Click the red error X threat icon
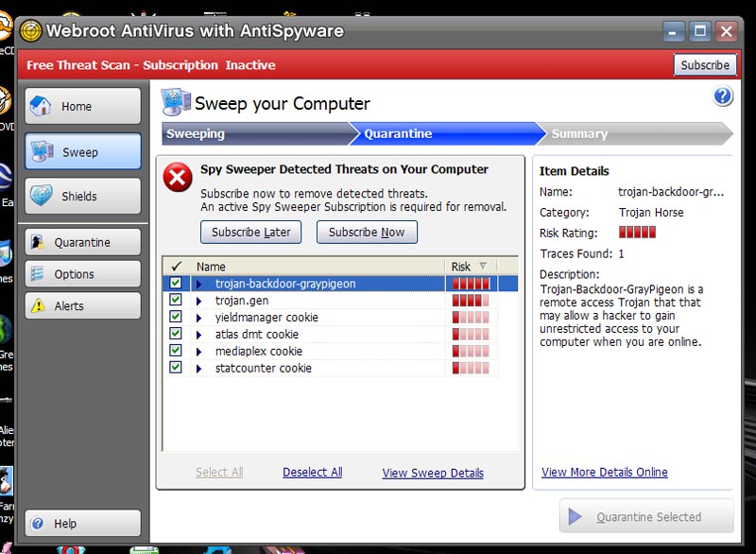756x554 pixels. [x=178, y=177]
